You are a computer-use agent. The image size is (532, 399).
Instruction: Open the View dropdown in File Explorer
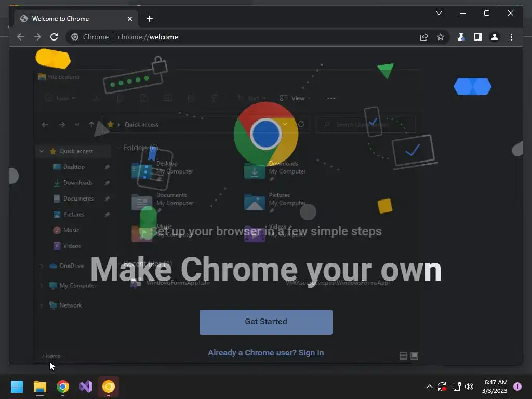pos(295,98)
